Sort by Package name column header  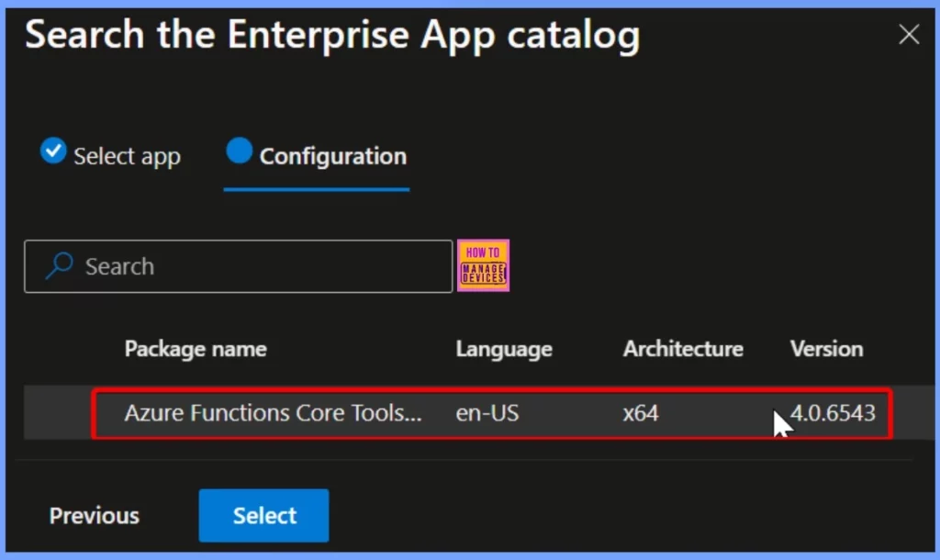point(196,349)
